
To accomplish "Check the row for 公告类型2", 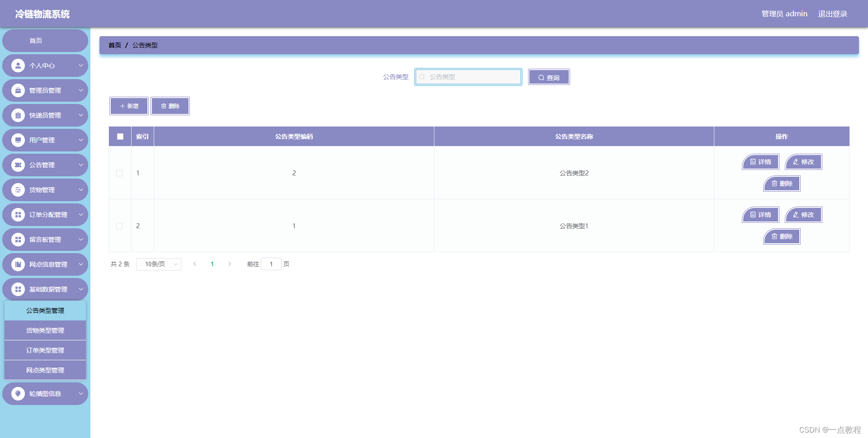I will click(119, 173).
